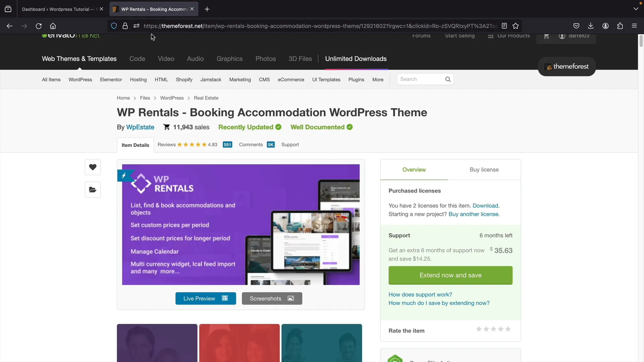
Task: Close the WP Rentals tab
Action: tap(192, 9)
